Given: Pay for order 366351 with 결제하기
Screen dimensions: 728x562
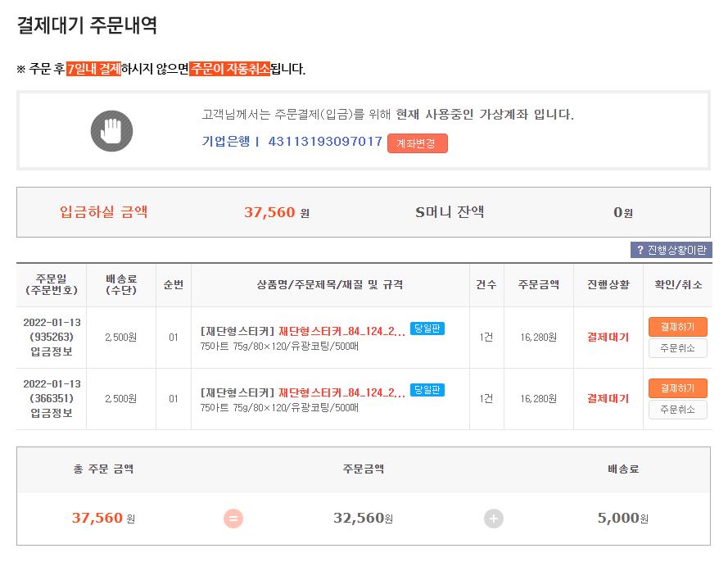Looking at the screenshot, I should pyautogui.click(x=677, y=388).
